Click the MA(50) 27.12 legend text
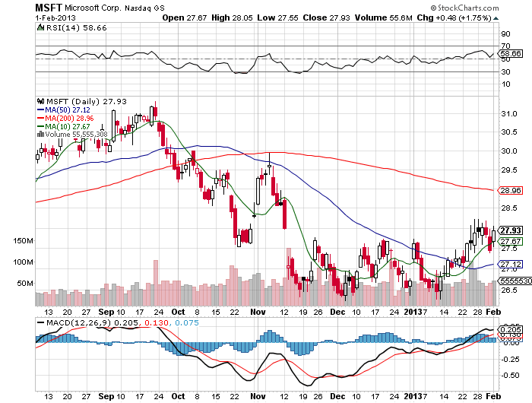This screenshot has width=532, height=403. (68, 110)
